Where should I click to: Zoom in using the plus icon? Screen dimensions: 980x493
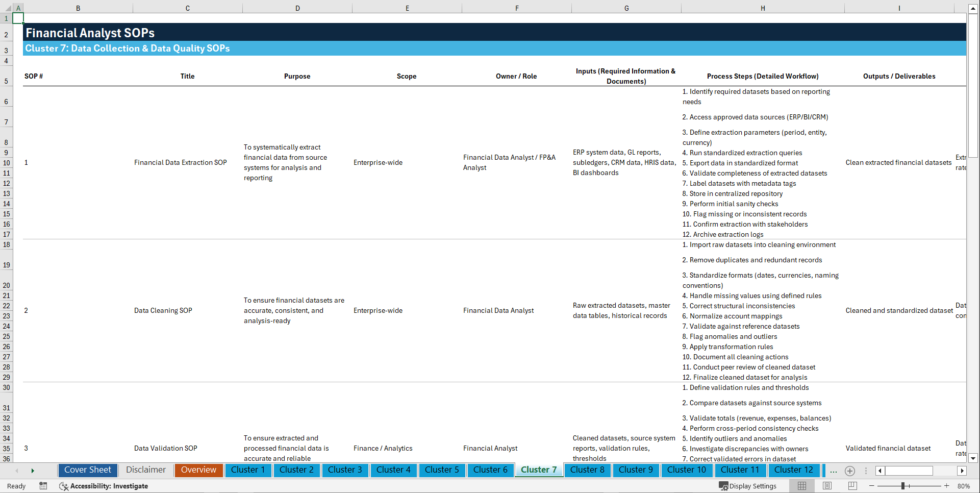(947, 486)
